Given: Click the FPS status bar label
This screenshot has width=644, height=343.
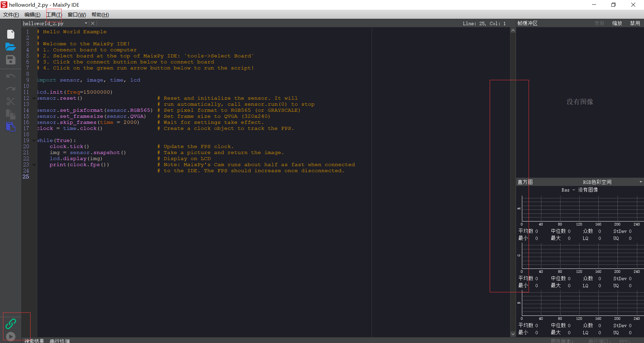Looking at the screenshot, I should click(625, 341).
